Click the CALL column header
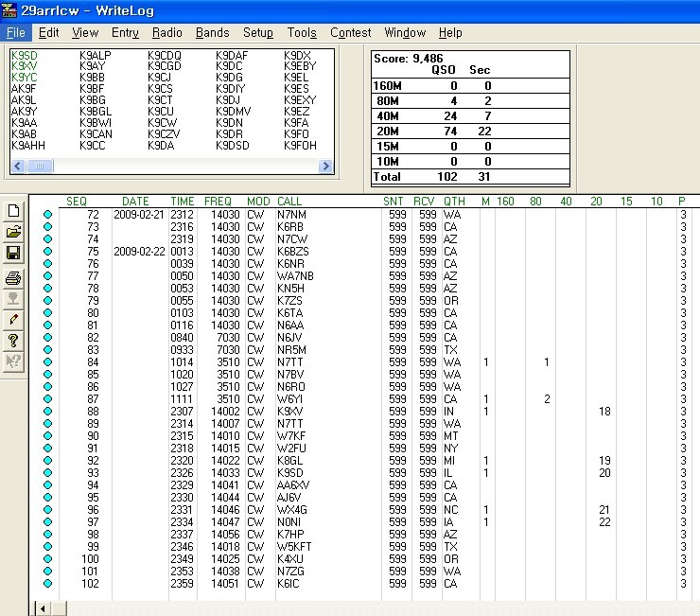Screen dimensions: 700x616 [x=289, y=202]
